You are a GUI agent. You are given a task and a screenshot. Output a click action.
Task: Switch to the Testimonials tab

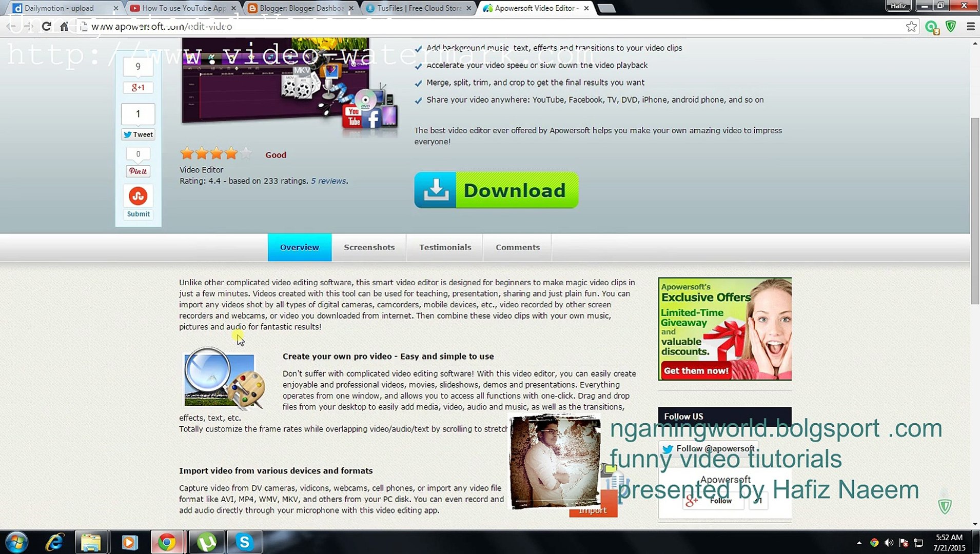click(445, 247)
